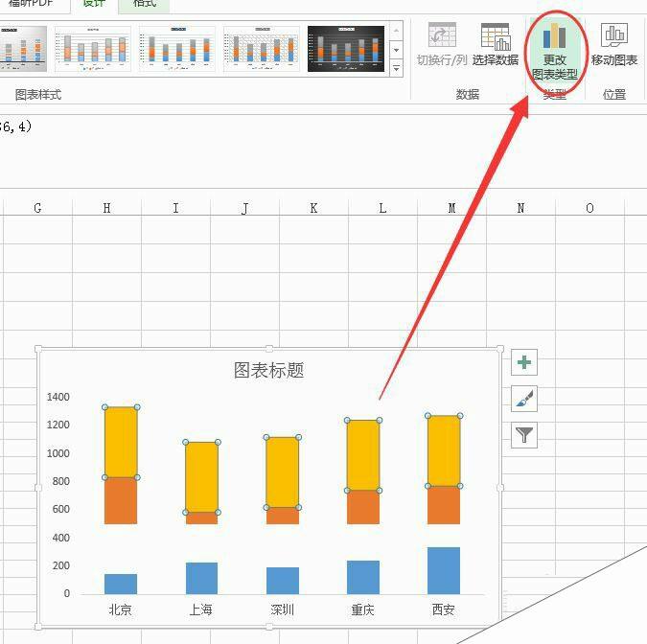Image resolution: width=647 pixels, height=644 pixels.
Task: Open chart styles paintbrush button
Action: pos(524,399)
